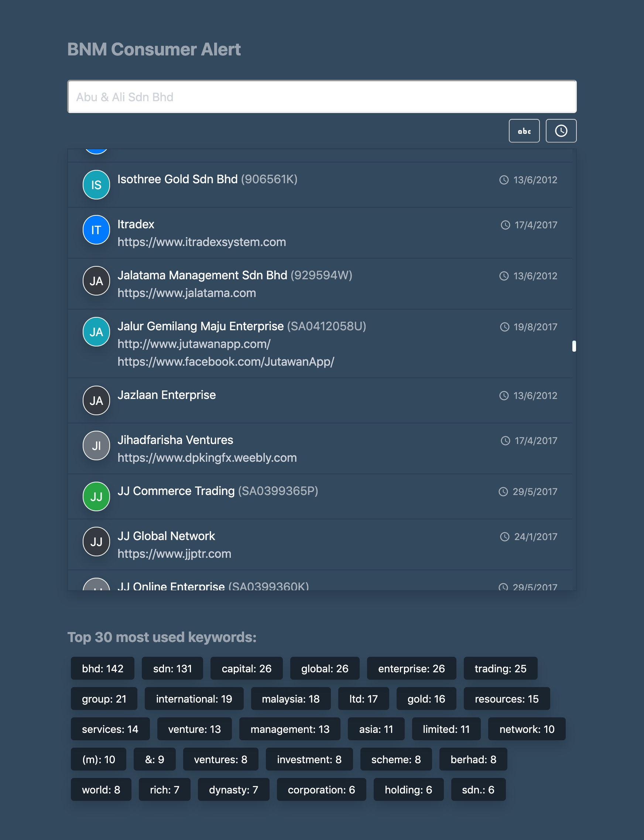The height and width of the screenshot is (840, 644).
Task: Click the green JJ avatar for JJ Commerce Trading
Action: coord(96,496)
